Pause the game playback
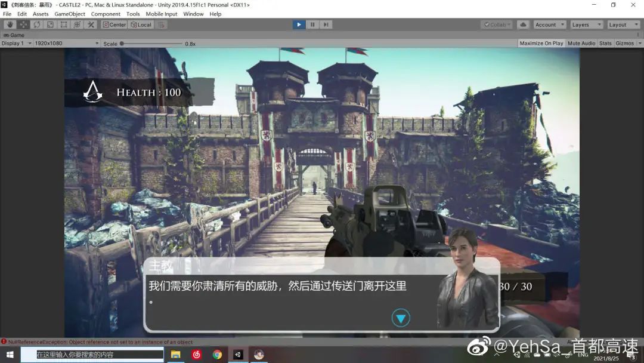Image resolution: width=644 pixels, height=363 pixels. click(312, 24)
